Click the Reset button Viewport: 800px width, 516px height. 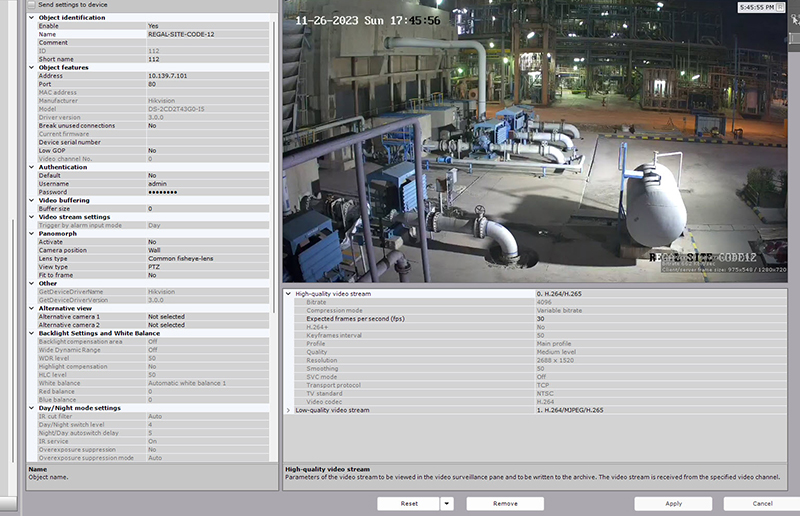coord(408,504)
